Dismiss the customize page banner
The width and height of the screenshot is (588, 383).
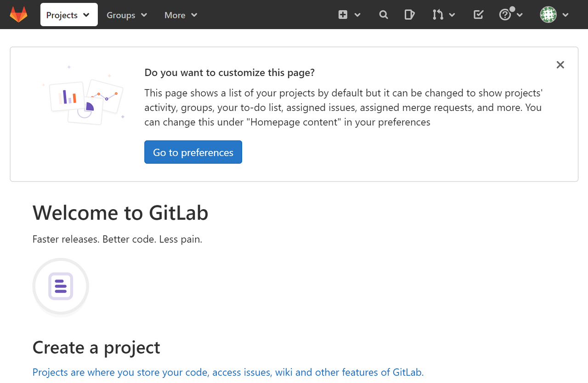click(x=560, y=65)
